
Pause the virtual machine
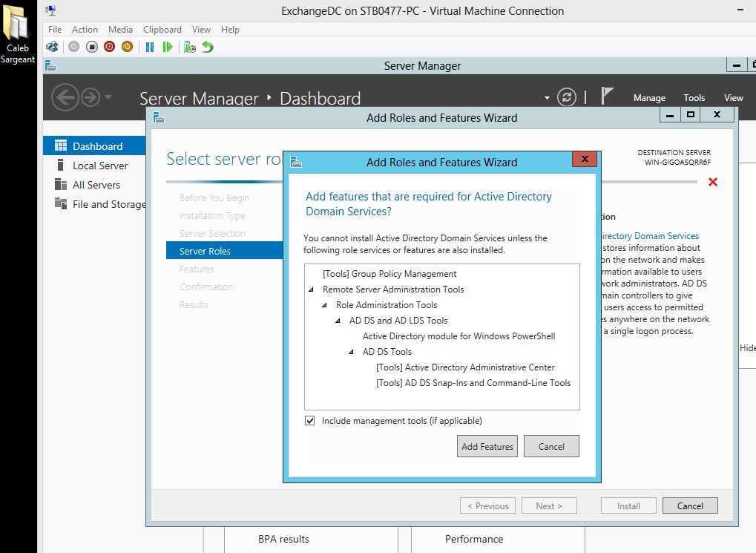click(150, 47)
